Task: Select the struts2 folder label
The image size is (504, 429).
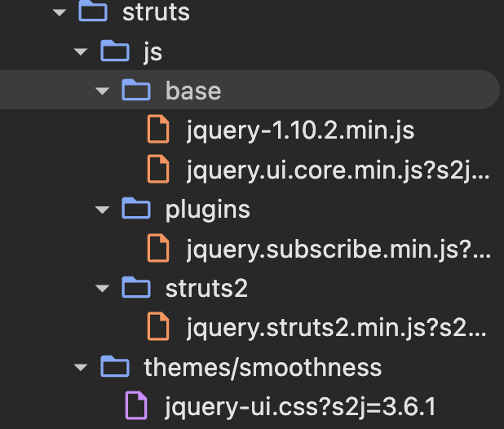Action: point(206,288)
